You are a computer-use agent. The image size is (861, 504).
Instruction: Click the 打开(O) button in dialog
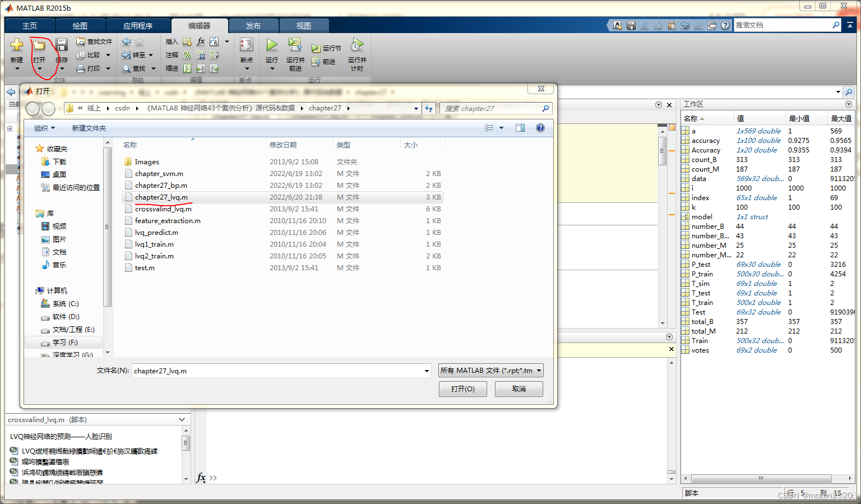(462, 389)
